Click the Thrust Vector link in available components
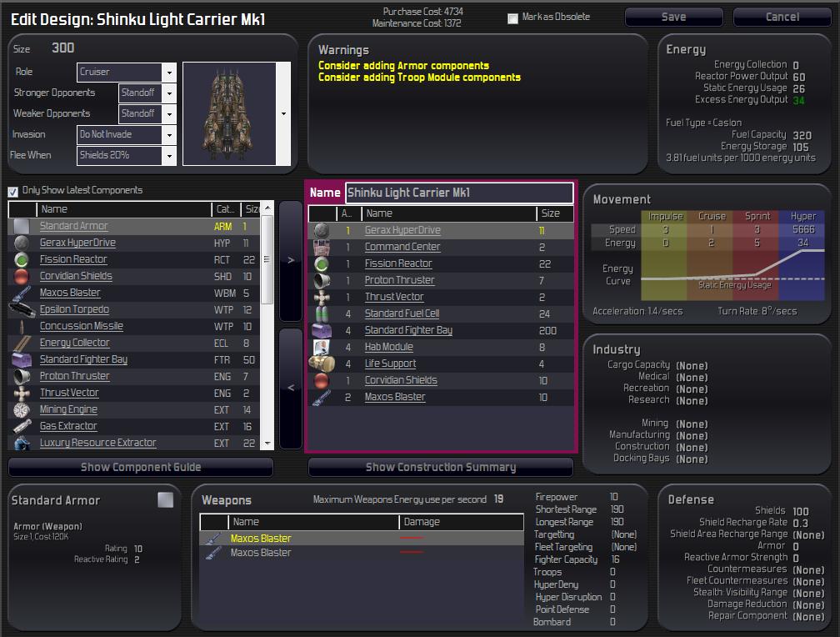Screen dimensions: 840x637 tap(69, 393)
